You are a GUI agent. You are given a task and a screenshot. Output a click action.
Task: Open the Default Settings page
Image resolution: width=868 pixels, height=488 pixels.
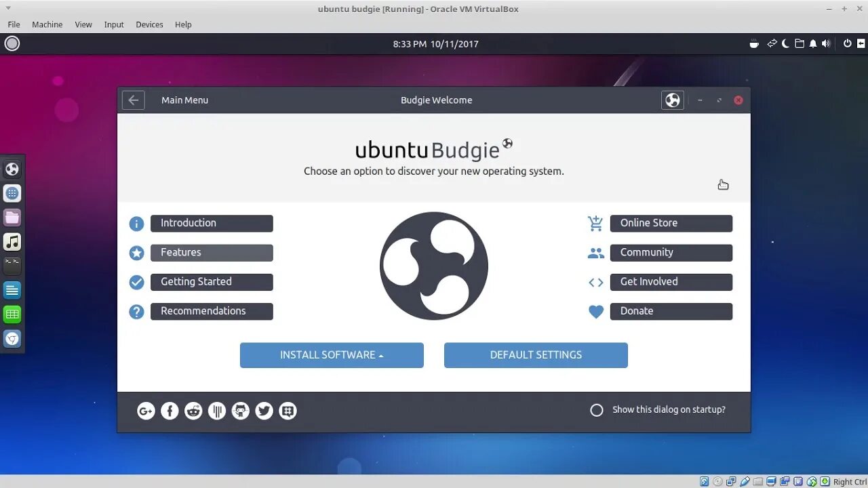point(536,355)
